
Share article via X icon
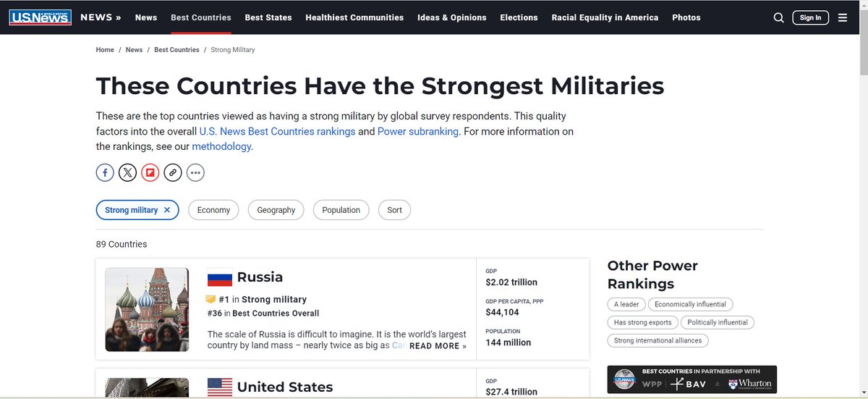click(127, 172)
